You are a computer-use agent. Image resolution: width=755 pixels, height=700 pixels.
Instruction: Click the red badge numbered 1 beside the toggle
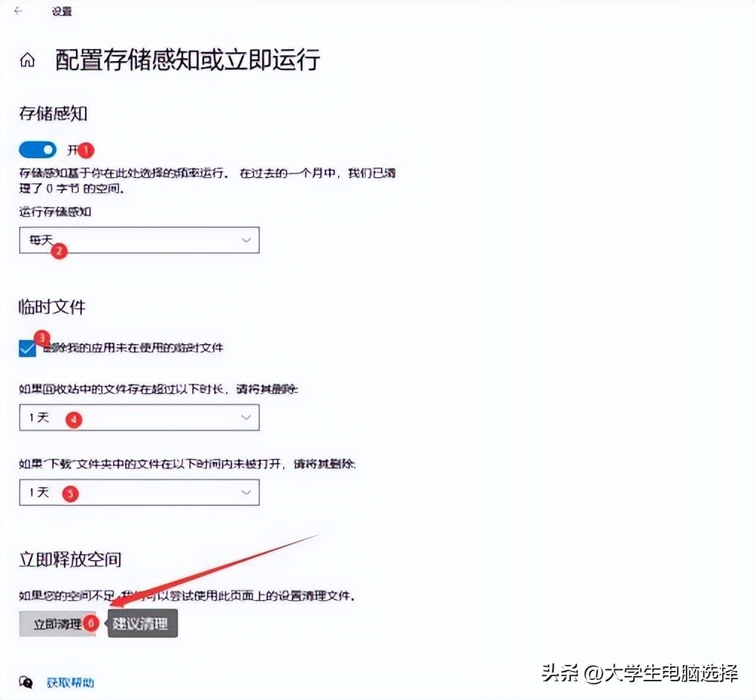click(85, 150)
